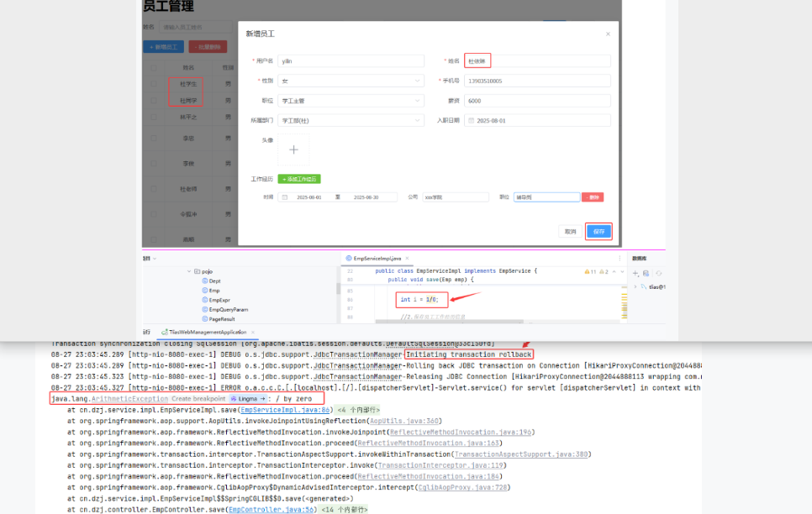Click the PageResult class icon in tree
The image size is (812, 514).
[204, 319]
